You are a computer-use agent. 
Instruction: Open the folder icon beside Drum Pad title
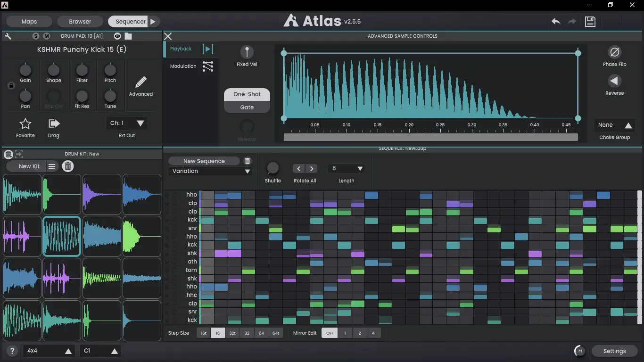click(x=128, y=36)
